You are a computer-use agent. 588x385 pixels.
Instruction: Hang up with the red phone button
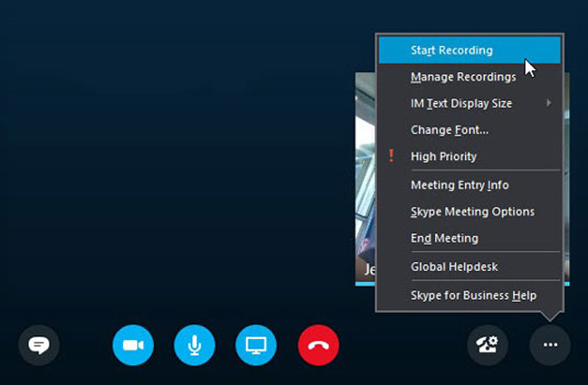point(318,345)
